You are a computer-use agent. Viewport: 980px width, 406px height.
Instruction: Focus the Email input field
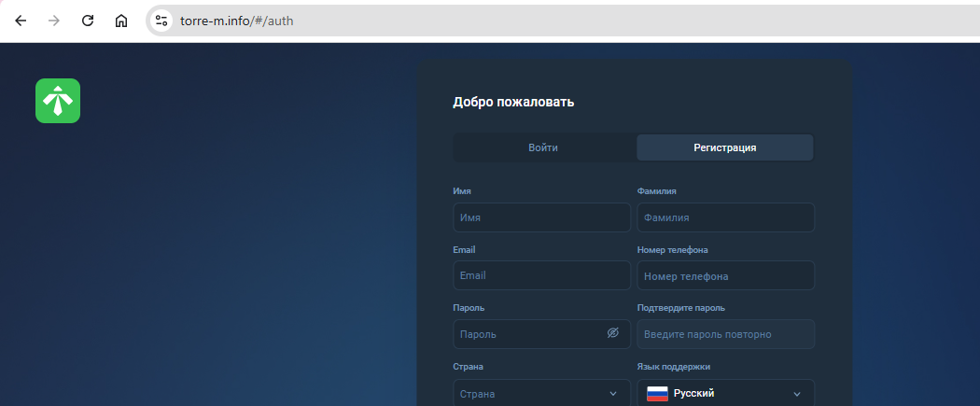point(542,275)
